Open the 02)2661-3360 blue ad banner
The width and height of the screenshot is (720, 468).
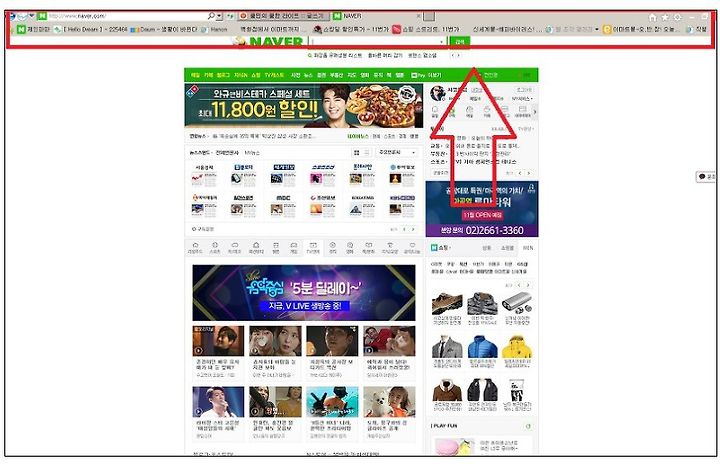(482, 209)
